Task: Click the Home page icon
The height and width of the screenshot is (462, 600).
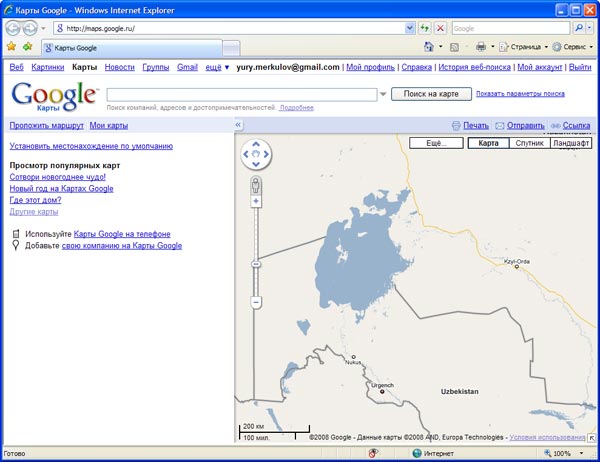Action: click(x=429, y=47)
